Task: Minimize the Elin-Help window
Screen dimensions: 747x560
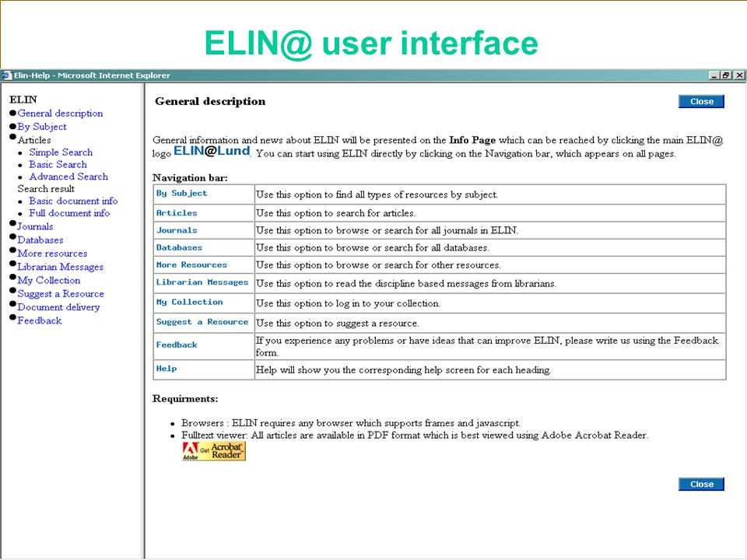Action: tap(714, 75)
